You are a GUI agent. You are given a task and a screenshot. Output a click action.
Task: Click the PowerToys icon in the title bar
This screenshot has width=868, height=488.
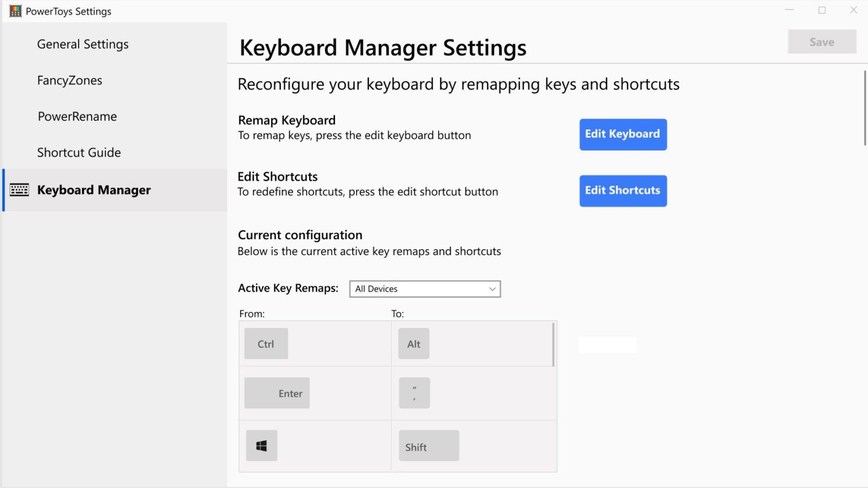(15, 10)
